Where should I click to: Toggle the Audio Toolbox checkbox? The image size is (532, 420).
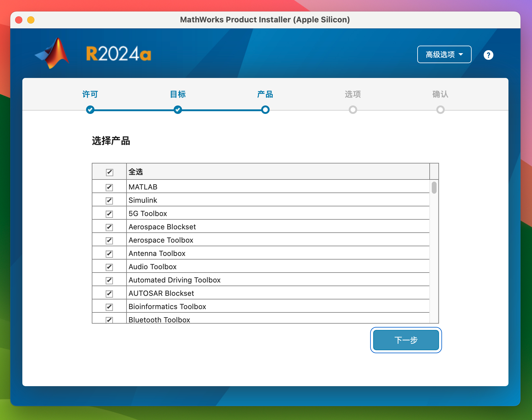coord(109,267)
